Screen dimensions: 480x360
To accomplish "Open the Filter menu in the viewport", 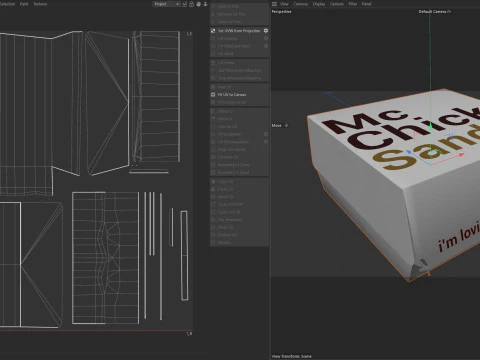I will (353, 4).
